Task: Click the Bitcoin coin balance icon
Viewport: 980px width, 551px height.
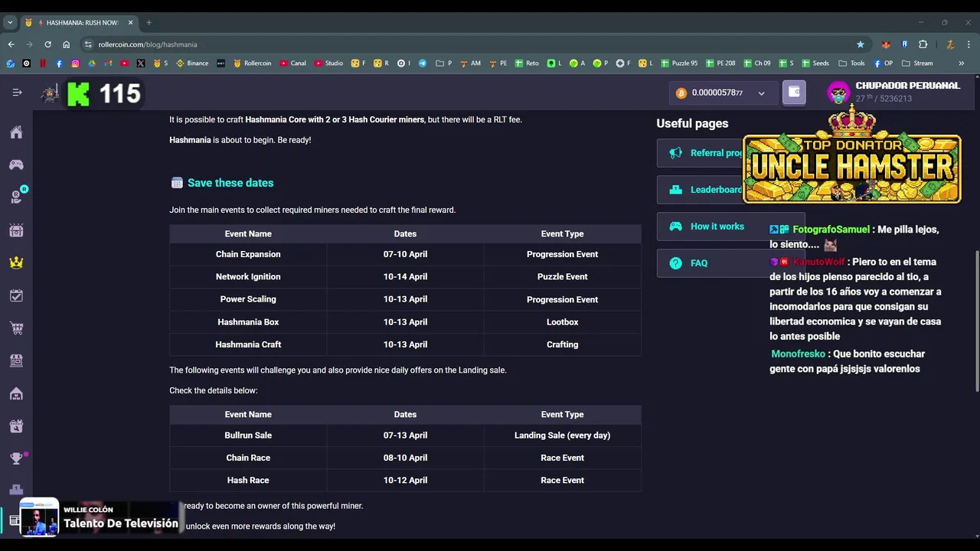Action: (681, 93)
